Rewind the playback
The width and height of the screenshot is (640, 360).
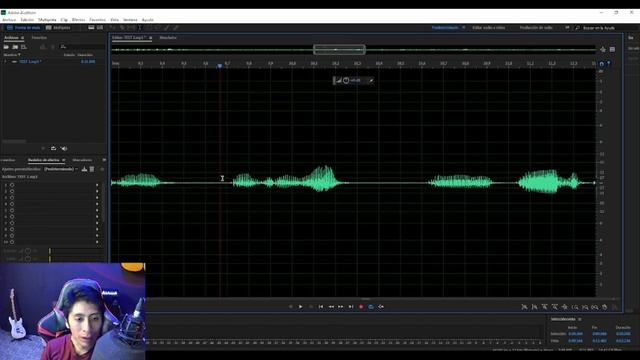click(x=331, y=307)
